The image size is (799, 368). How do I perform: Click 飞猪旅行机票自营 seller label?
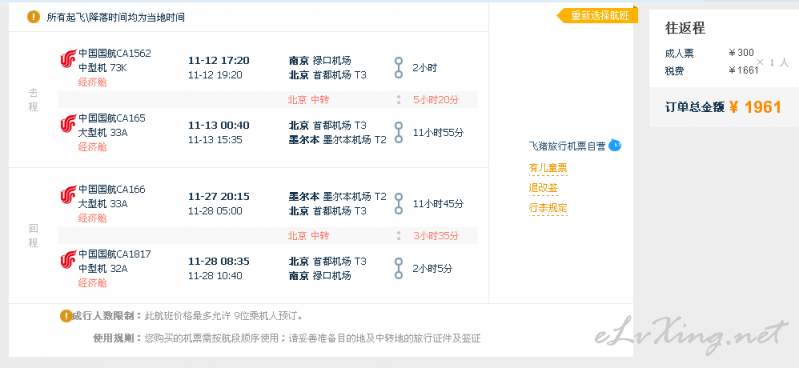(x=567, y=146)
